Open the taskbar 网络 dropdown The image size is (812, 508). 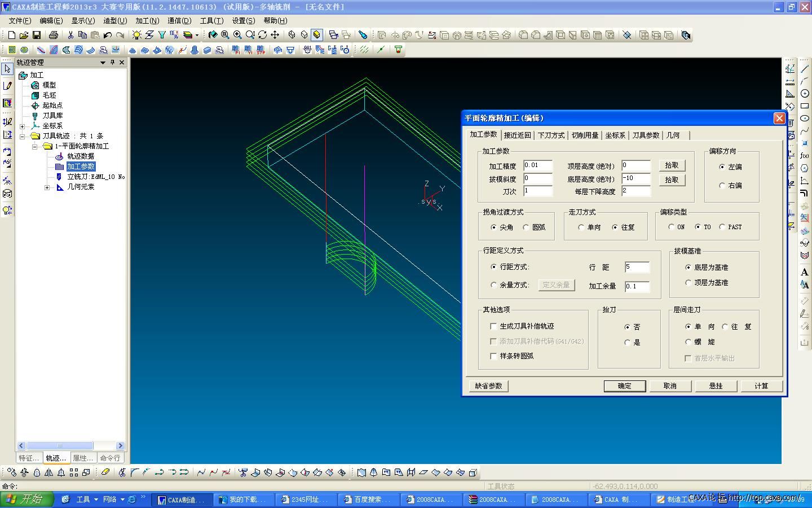(x=122, y=500)
